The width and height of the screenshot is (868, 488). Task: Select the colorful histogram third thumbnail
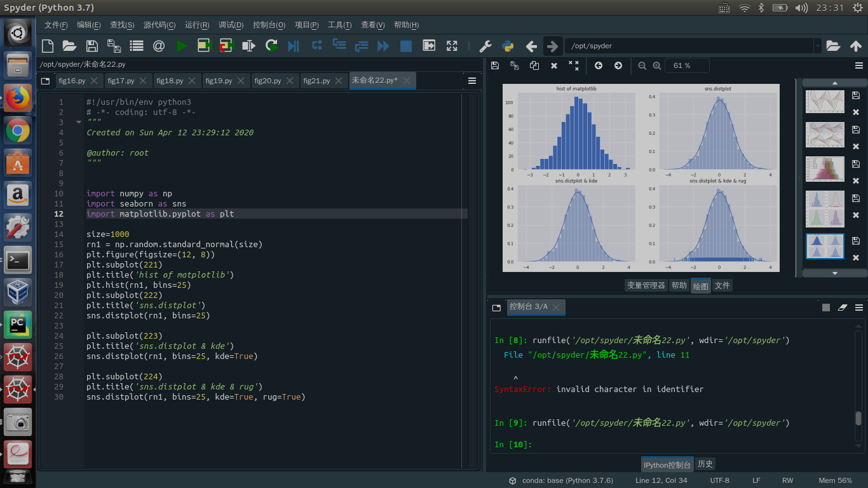pyautogui.click(x=825, y=170)
